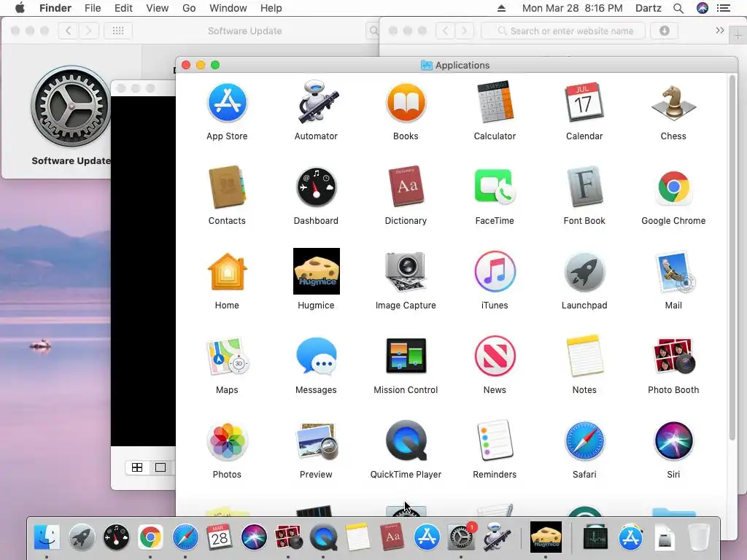Open the Help menu
747x560 pixels.
tap(271, 8)
